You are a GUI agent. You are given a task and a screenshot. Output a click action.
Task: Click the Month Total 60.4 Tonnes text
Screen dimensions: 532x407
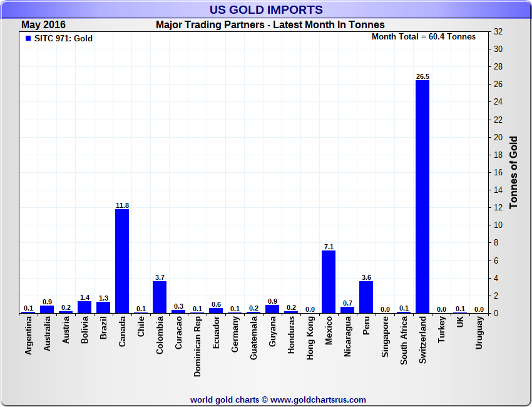pyautogui.click(x=424, y=37)
